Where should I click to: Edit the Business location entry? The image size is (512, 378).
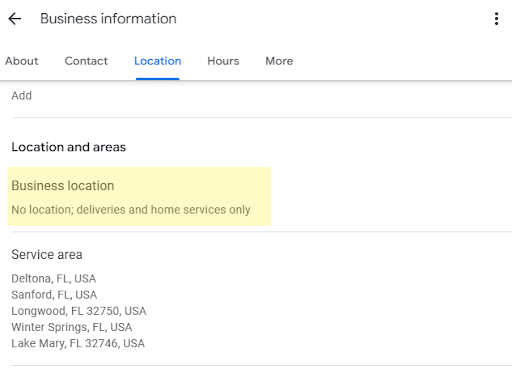(139, 197)
